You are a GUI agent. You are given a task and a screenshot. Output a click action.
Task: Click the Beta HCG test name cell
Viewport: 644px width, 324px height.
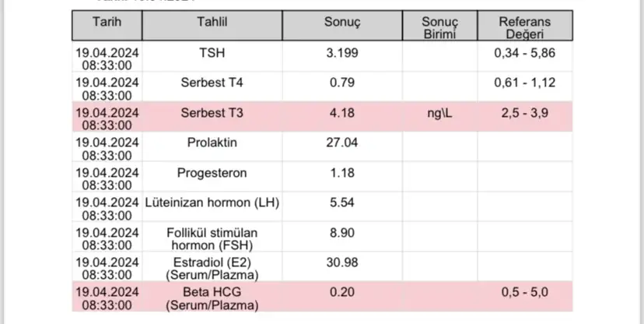[212, 299]
